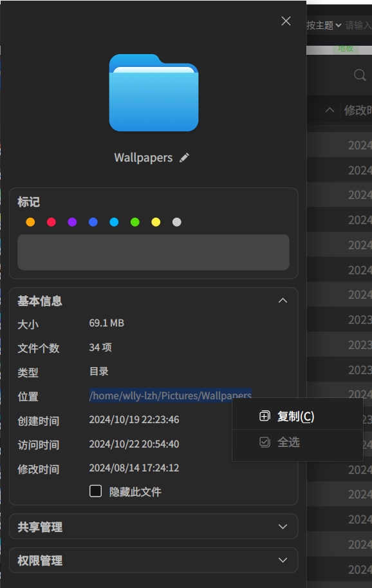Click the blue Wallpapers folder icon

[x=154, y=93]
